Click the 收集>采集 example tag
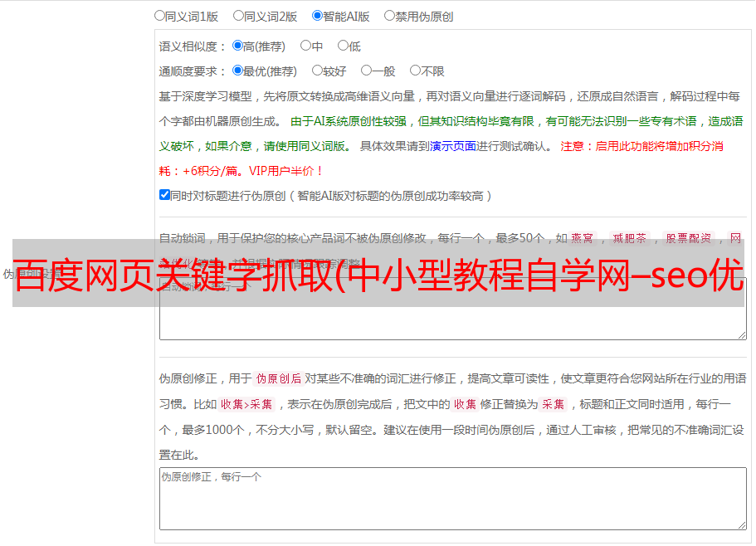The image size is (756, 546). 246,404
